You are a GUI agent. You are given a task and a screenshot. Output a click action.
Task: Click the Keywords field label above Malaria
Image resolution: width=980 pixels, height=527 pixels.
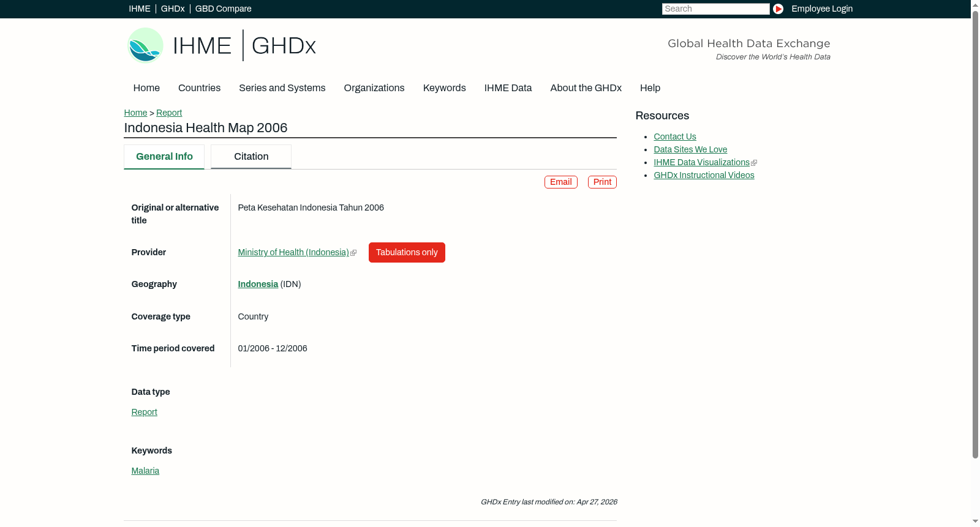[x=151, y=450]
